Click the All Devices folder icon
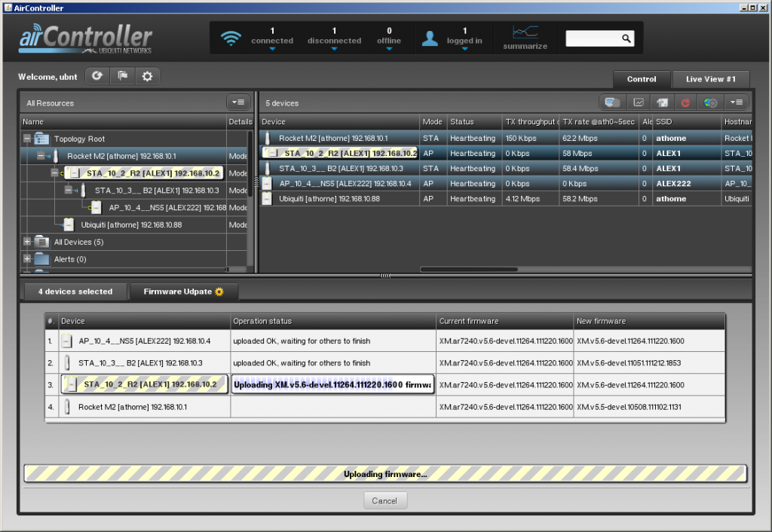Viewport: 772px width, 532px height. click(41, 242)
